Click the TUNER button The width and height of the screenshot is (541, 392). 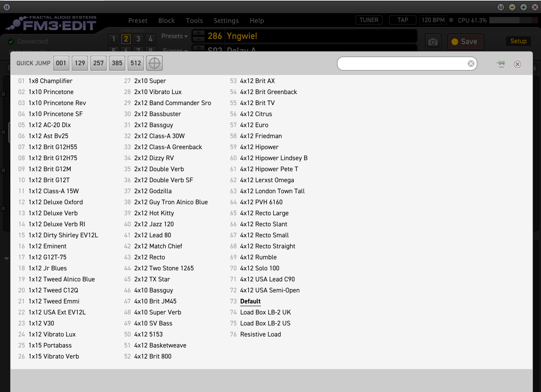tap(369, 20)
